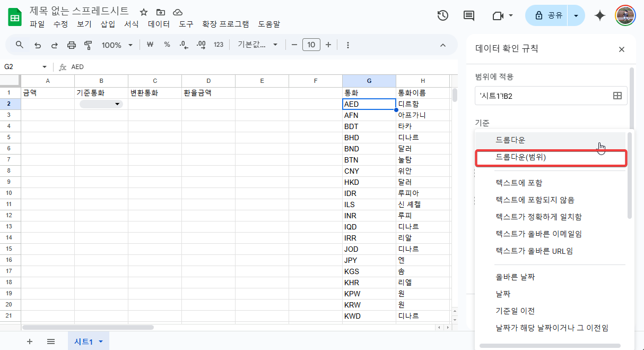Star the untitled spreadsheet
The image size is (644, 350).
click(144, 12)
